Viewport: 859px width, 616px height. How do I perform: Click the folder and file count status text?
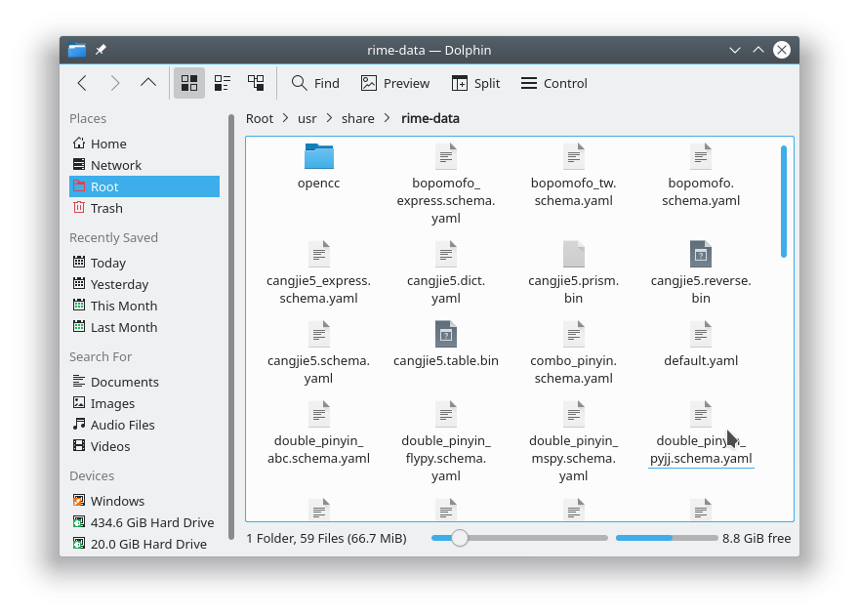click(x=326, y=538)
